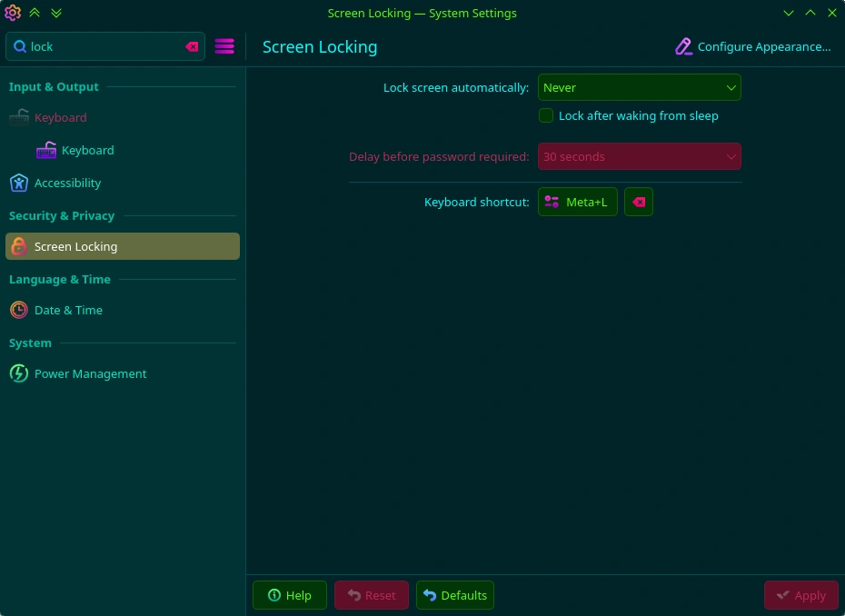Viewport: 845px width, 616px height.
Task: Click the greyed Keyboard category icon
Action: pos(19,117)
